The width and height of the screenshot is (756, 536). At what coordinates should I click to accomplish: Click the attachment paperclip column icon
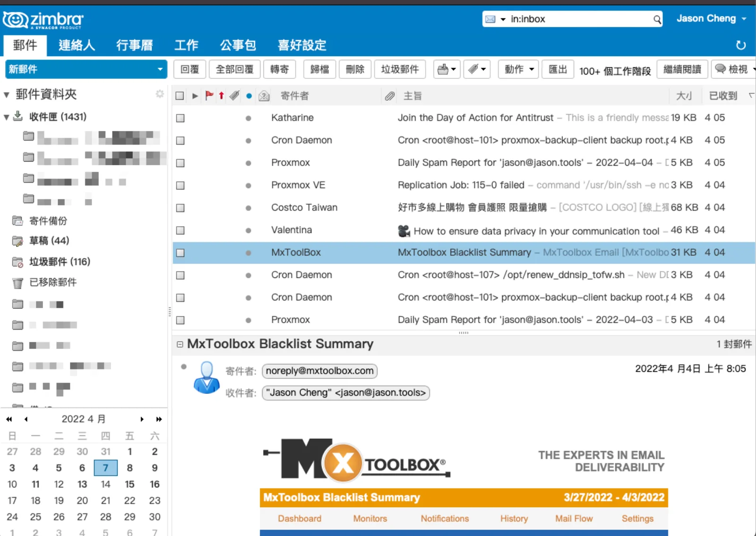coord(389,96)
